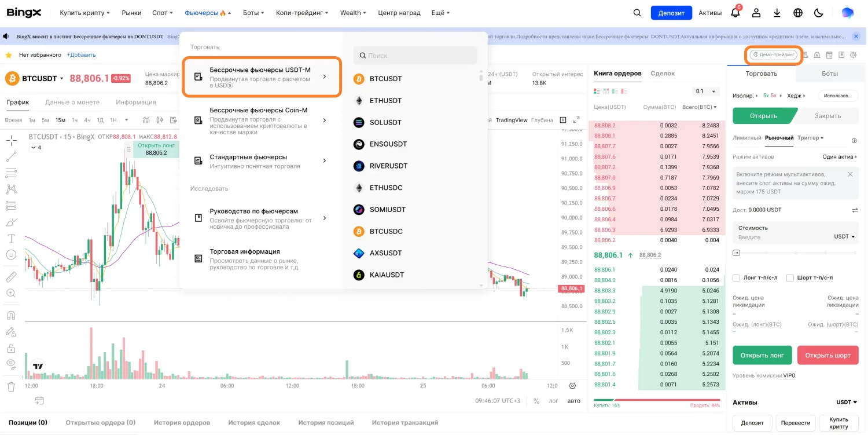Image resolution: width=868 pixels, height=435 pixels.
Task: Open the История сделок tab
Action: pyautogui.click(x=254, y=422)
